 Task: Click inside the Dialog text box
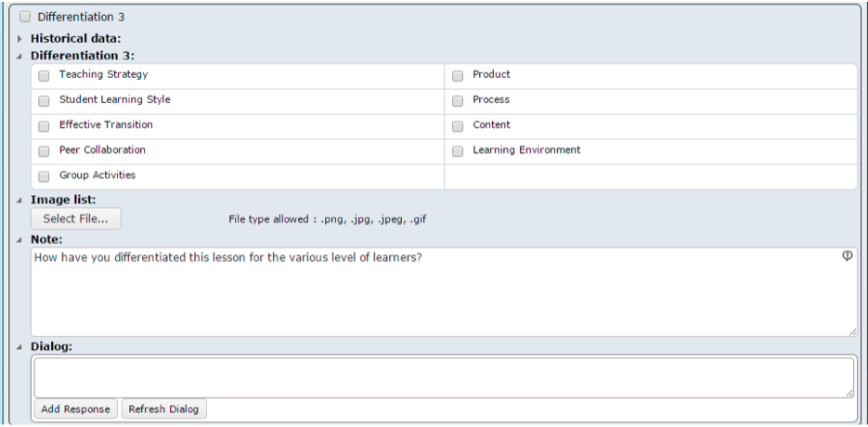coord(444,377)
